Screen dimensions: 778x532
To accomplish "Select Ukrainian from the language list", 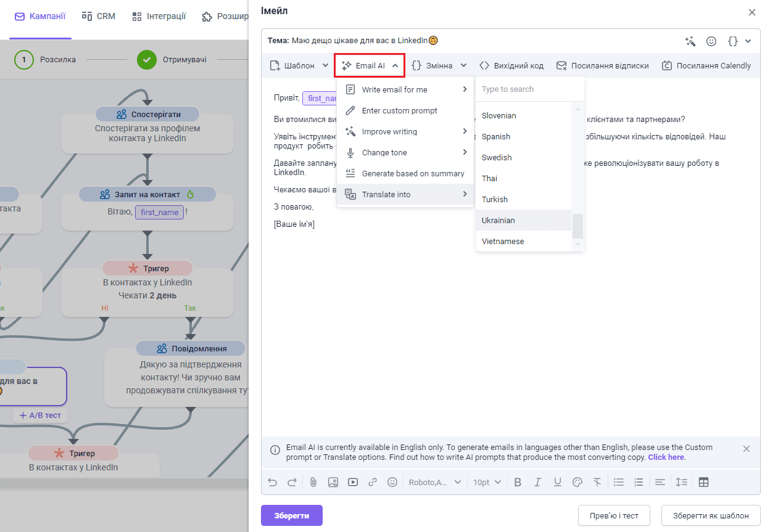I will [x=498, y=220].
